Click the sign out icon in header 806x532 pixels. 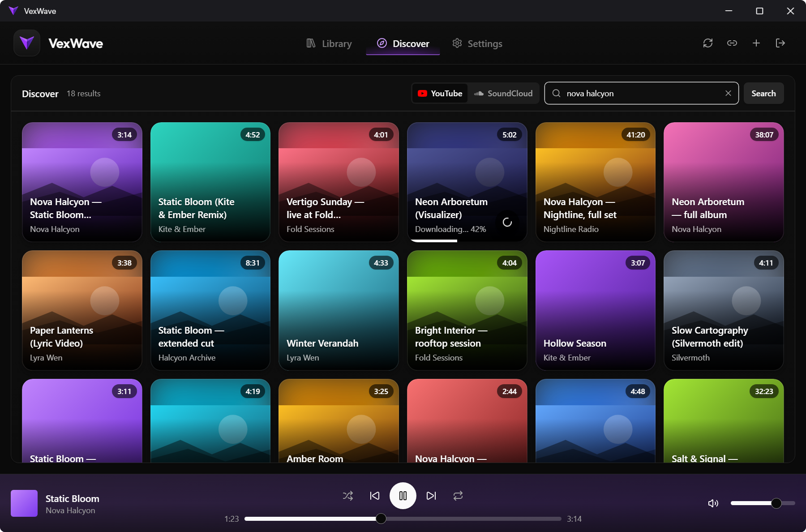click(x=780, y=43)
